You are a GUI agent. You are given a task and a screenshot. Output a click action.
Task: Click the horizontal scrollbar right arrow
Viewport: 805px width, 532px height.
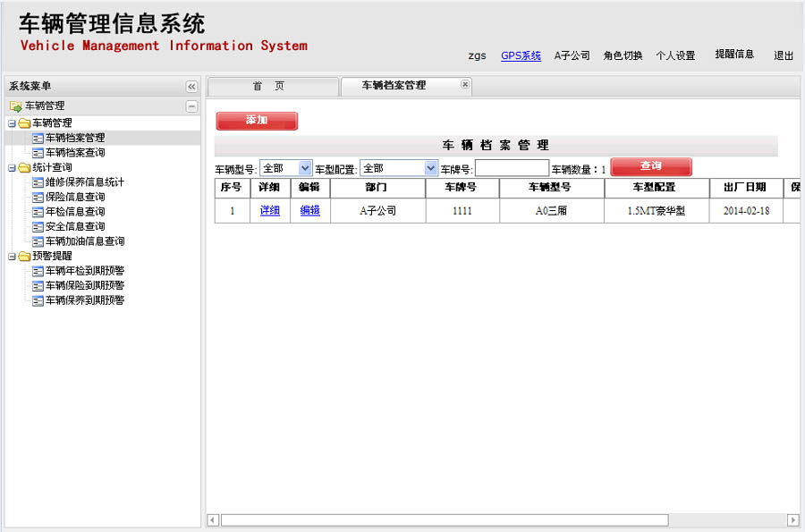[792, 520]
